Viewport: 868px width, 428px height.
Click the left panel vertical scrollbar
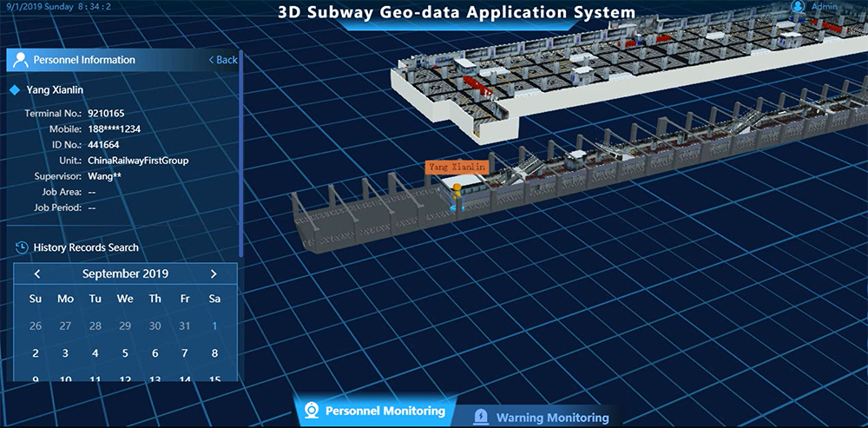pos(240,154)
